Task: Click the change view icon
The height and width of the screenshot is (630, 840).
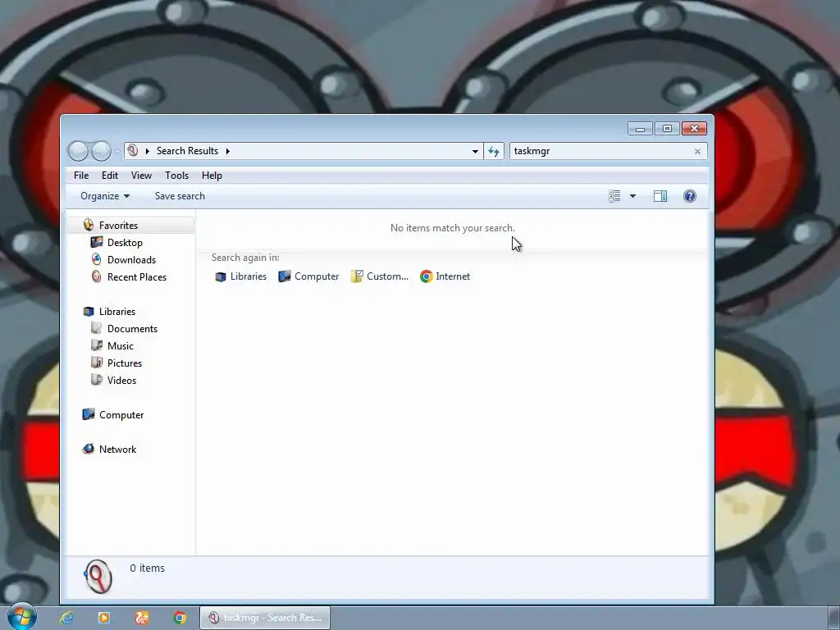Action: [614, 196]
